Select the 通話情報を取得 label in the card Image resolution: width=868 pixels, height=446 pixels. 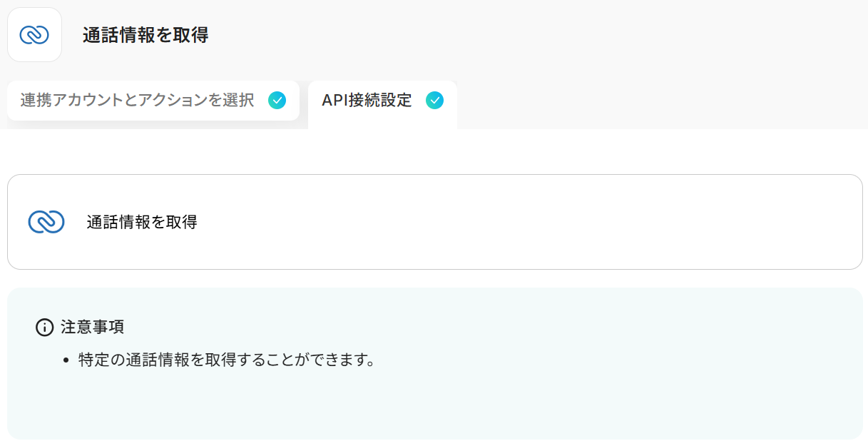[141, 222]
